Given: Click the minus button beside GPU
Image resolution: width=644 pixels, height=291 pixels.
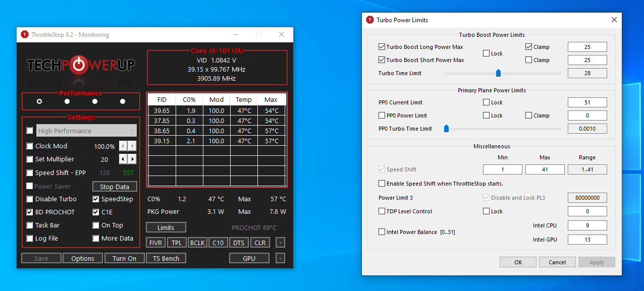Looking at the screenshot, I should (281, 258).
